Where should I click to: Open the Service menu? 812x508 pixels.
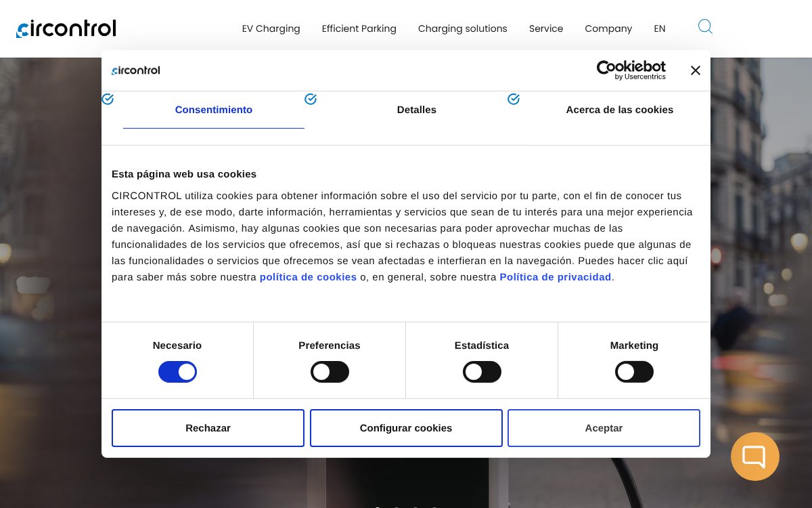pos(546,28)
